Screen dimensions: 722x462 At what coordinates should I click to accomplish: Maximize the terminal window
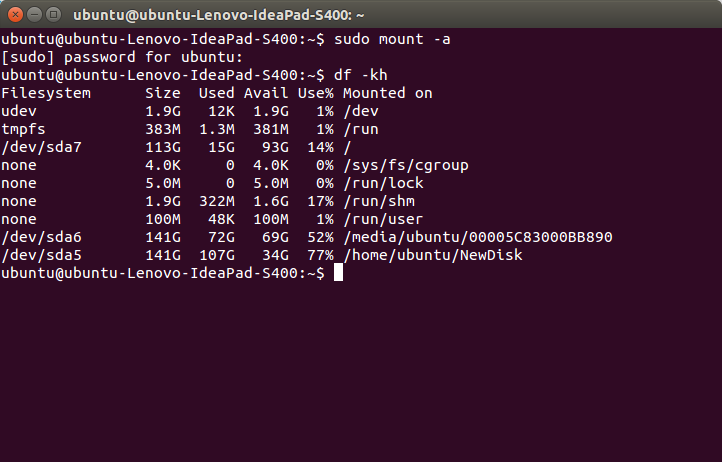point(53,14)
